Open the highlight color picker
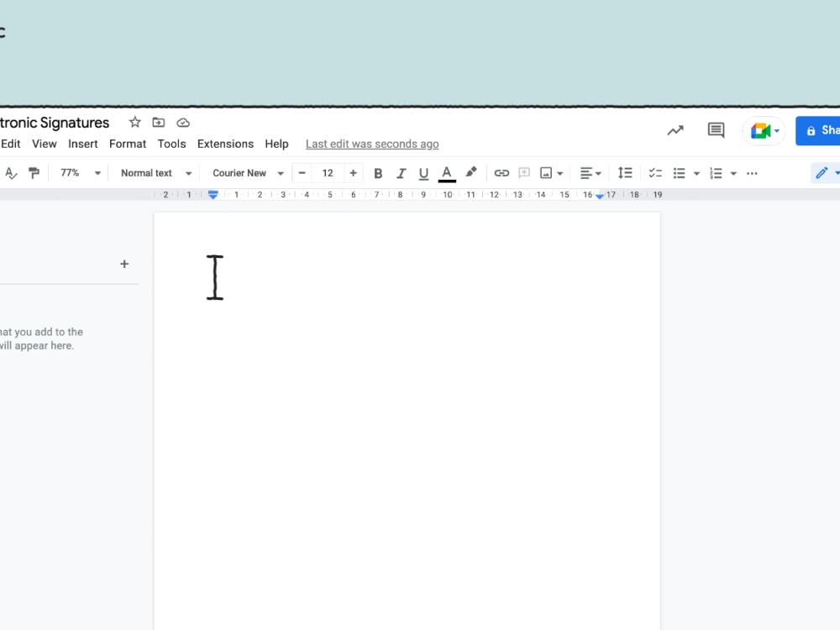 click(x=471, y=172)
